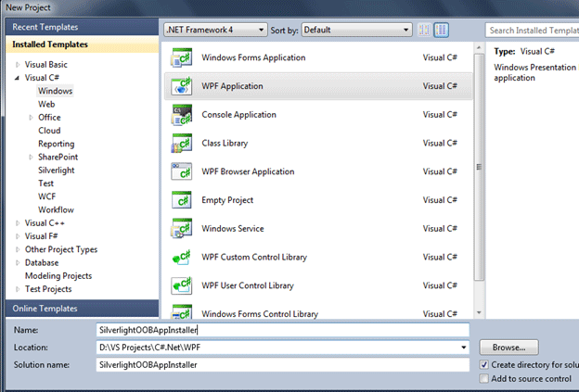This screenshot has height=392, width=579.
Task: Select the WPF Browser Application template name
Action: tap(248, 171)
